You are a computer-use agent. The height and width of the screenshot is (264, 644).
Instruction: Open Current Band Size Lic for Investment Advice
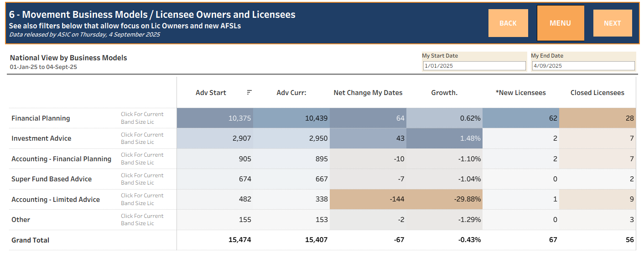coord(142,138)
